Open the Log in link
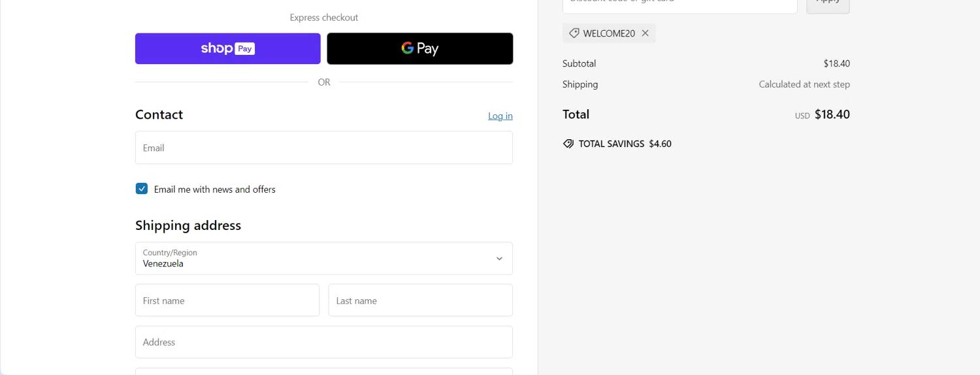Image resolution: width=980 pixels, height=375 pixels. (500, 116)
